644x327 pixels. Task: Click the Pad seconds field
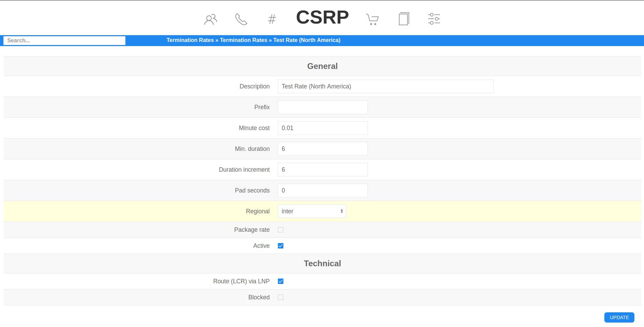coord(322,190)
